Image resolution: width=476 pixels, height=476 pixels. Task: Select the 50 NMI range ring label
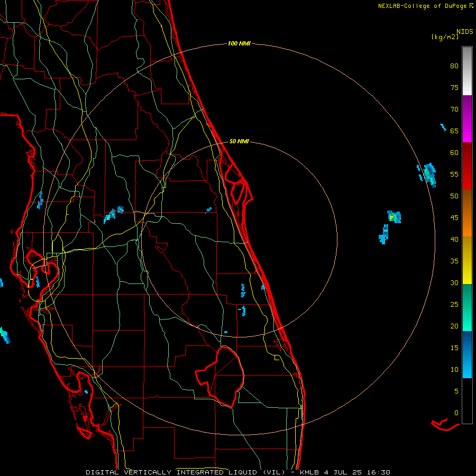point(239,141)
